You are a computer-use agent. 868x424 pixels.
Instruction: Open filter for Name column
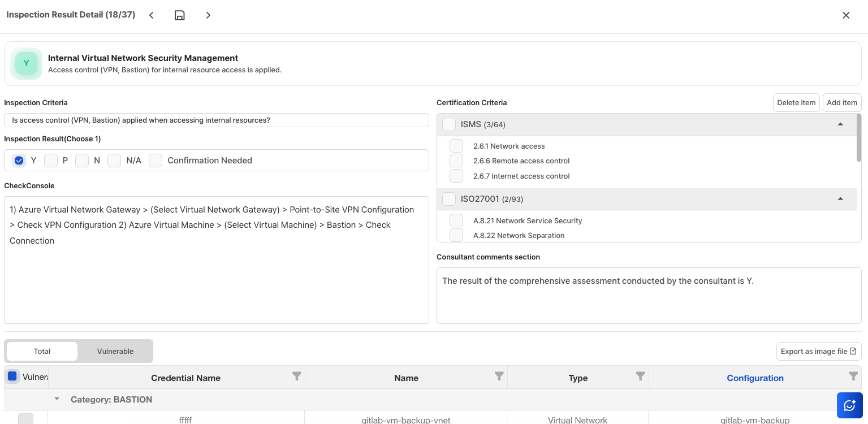coord(499,377)
